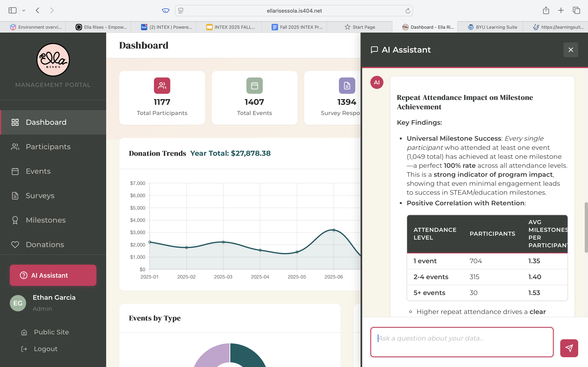588x367 pixels.
Task: Open the Public Site link
Action: 51,332
